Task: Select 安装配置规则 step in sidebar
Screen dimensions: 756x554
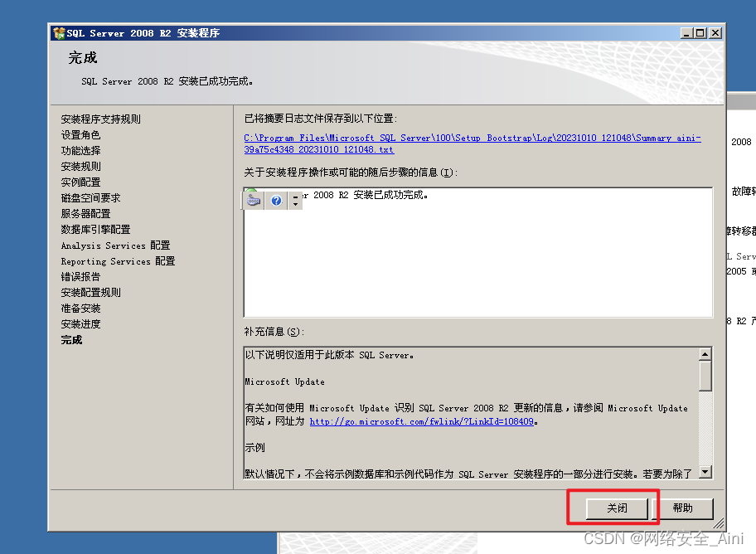Action: click(x=90, y=293)
